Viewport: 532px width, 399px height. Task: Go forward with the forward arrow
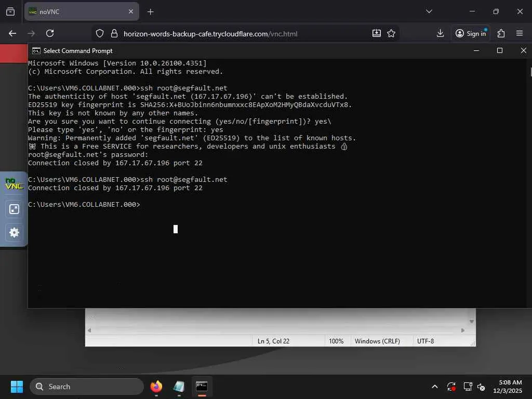(x=31, y=33)
